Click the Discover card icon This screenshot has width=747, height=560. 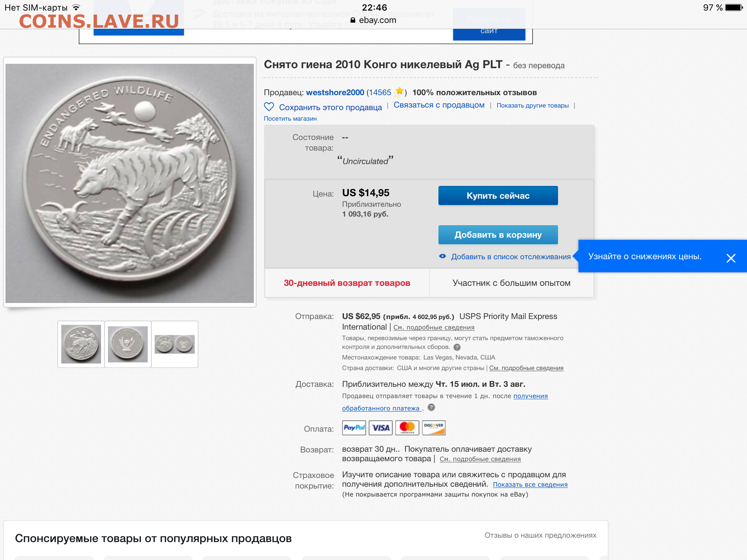tap(434, 428)
